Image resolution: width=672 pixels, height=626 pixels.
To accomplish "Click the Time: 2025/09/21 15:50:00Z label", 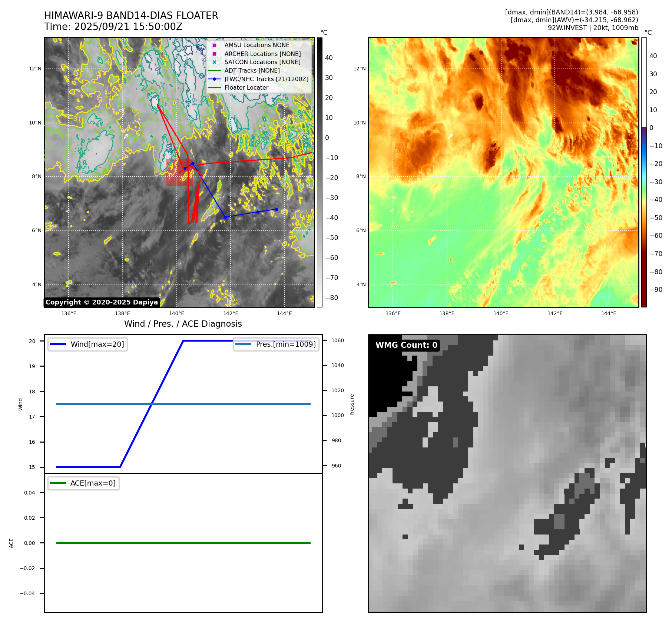I will pos(113,27).
